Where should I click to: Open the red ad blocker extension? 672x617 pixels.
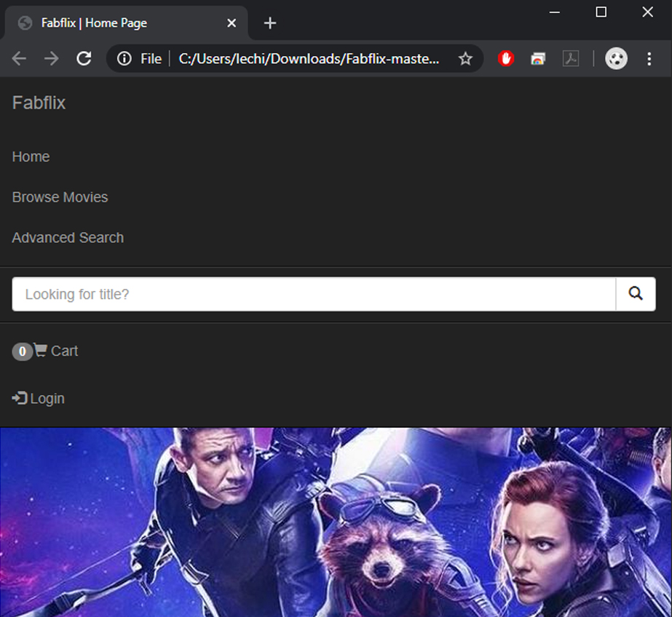coord(506,59)
